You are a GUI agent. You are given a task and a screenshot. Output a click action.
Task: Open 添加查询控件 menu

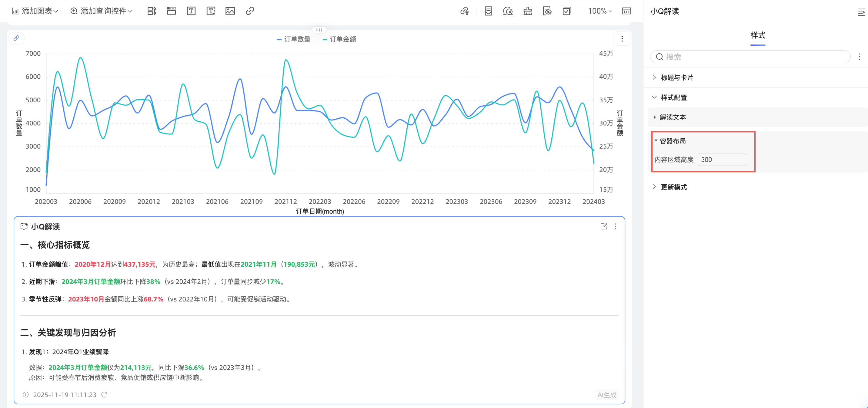click(x=101, y=11)
